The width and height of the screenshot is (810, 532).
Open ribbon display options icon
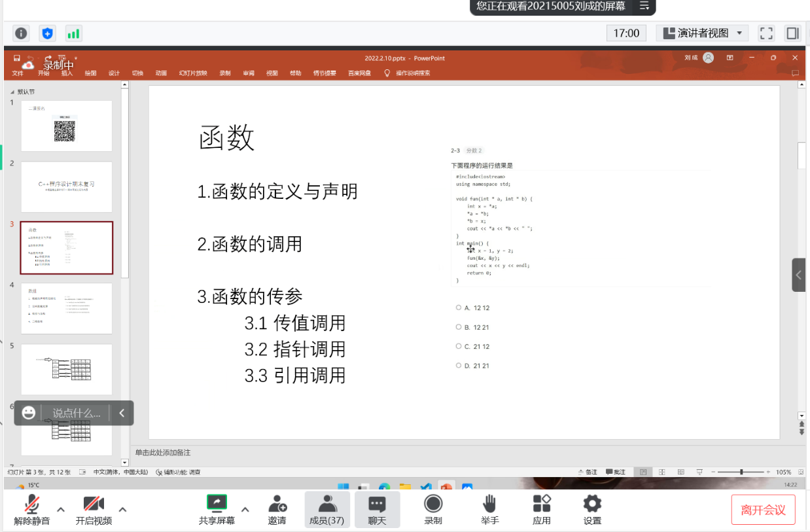tap(730, 58)
